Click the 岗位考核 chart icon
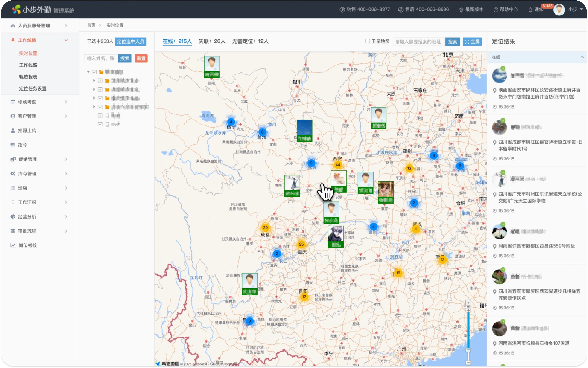This screenshot has width=588, height=368. click(13, 245)
